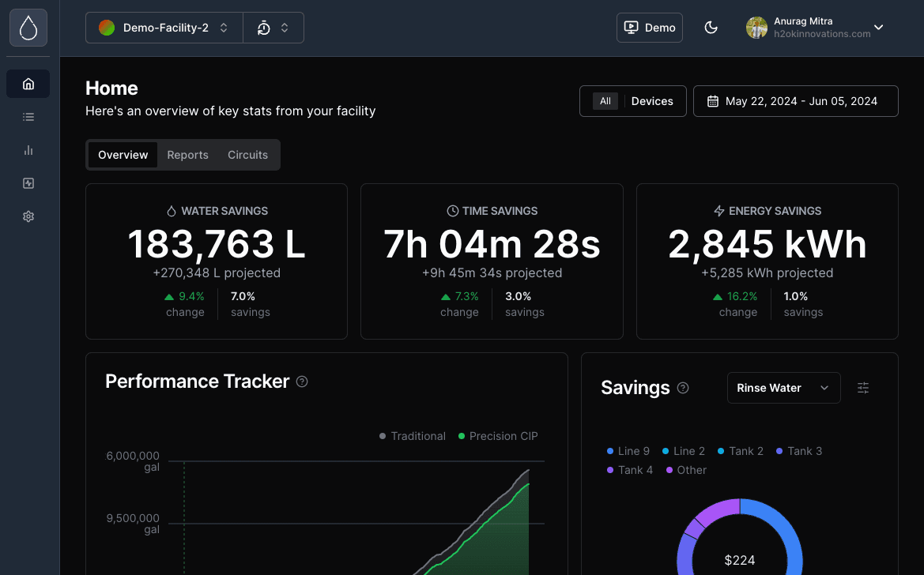The image size is (924, 575).
Task: Toggle the Traditional legend series
Action: [x=413, y=436]
